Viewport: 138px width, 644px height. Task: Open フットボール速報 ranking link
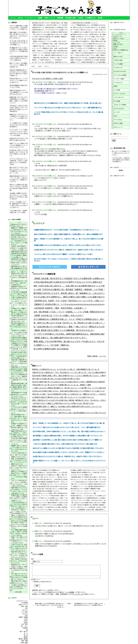119,79
